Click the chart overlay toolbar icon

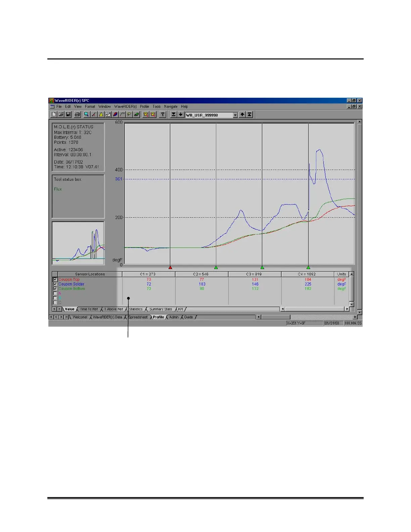[108, 115]
